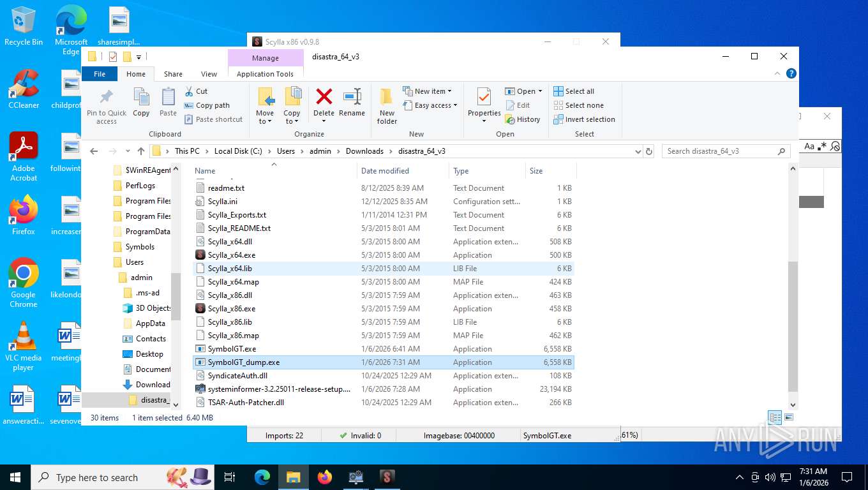Open the File menu
This screenshot has height=490, width=868.
pyautogui.click(x=100, y=74)
